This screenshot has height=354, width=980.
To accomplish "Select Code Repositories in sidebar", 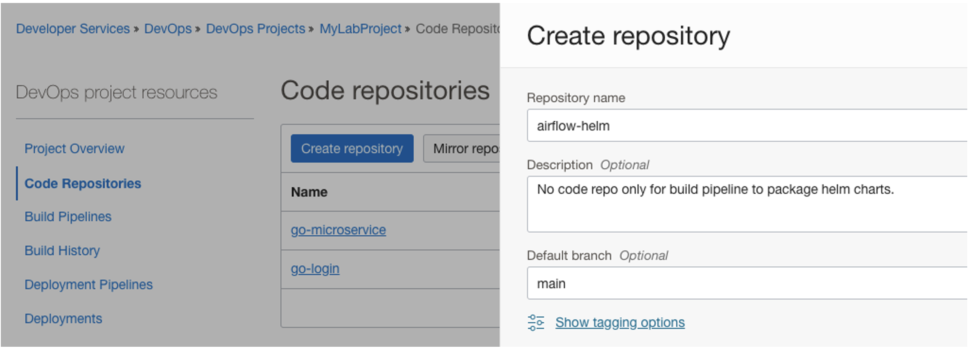I will 83,183.
